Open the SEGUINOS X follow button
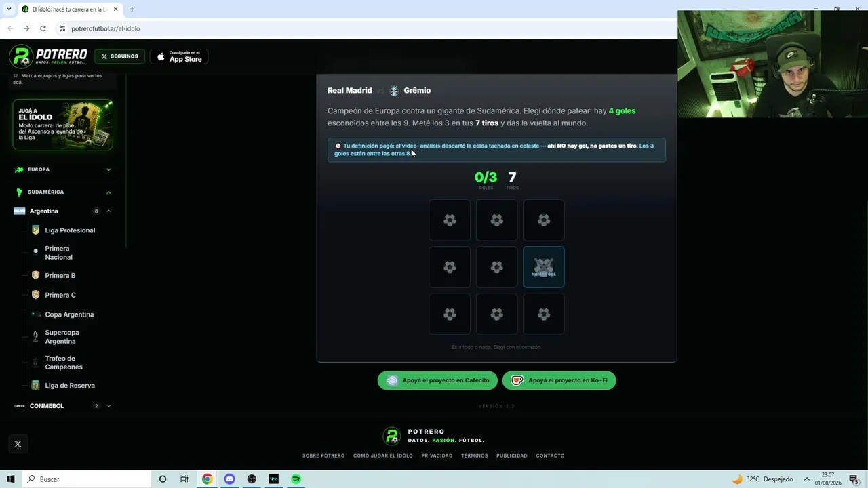The height and width of the screenshot is (488, 868). 119,56
